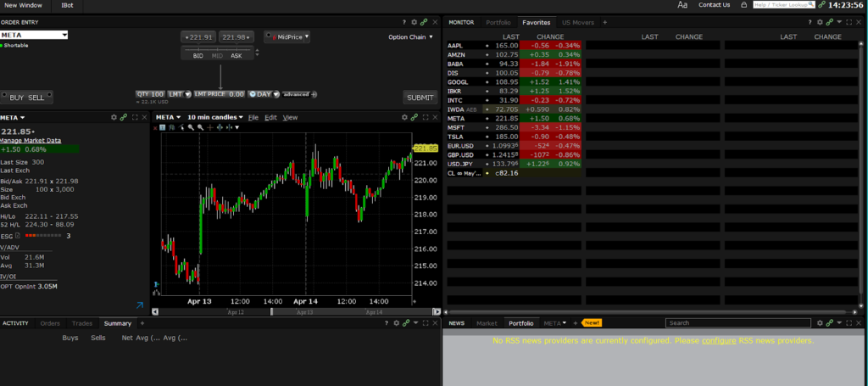Image resolution: width=868 pixels, height=386 pixels.
Task: Click the font size Aa icon
Action: click(682, 5)
